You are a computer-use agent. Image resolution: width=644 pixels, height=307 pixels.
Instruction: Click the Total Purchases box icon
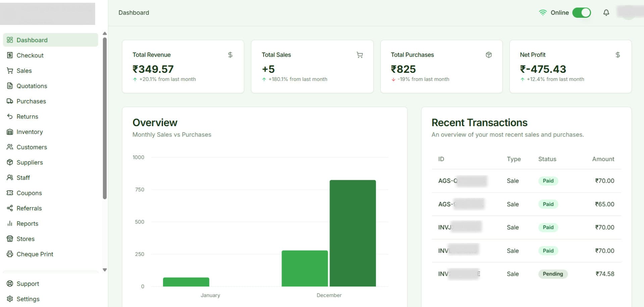[488, 55]
